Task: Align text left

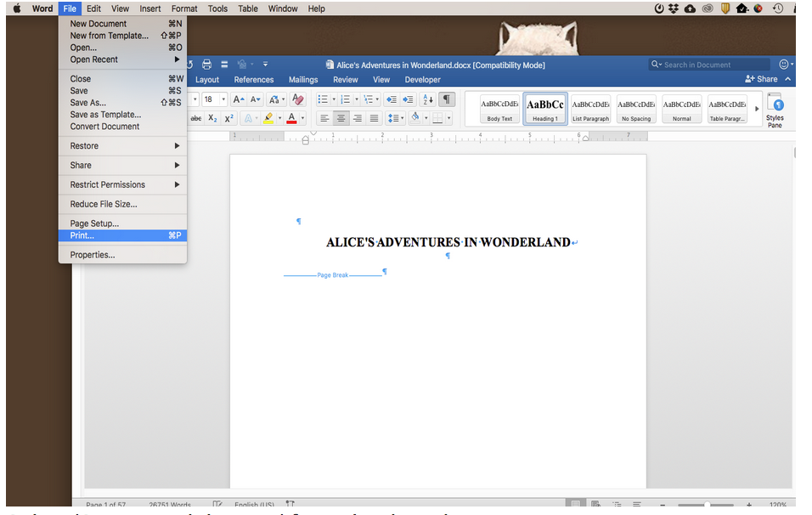Action: (324, 119)
